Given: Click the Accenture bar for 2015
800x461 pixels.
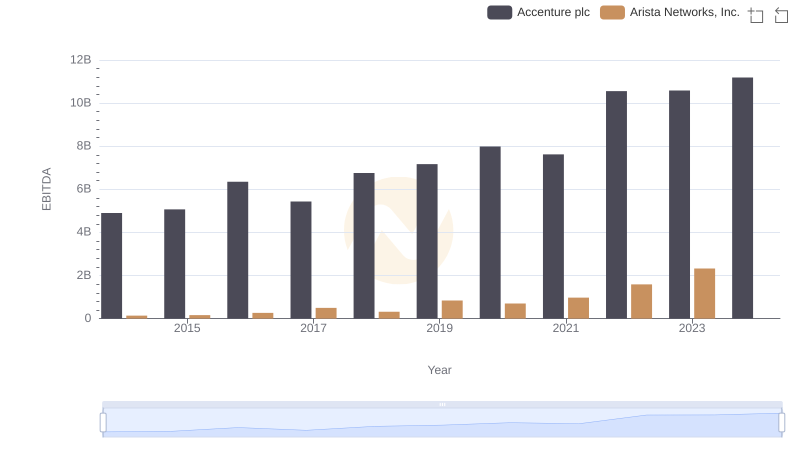Looking at the screenshot, I should (x=174, y=264).
